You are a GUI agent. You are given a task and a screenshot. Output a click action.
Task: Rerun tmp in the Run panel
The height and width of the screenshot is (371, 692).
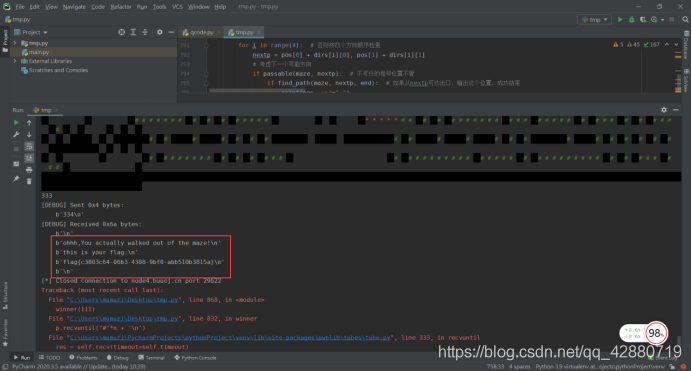(16, 123)
